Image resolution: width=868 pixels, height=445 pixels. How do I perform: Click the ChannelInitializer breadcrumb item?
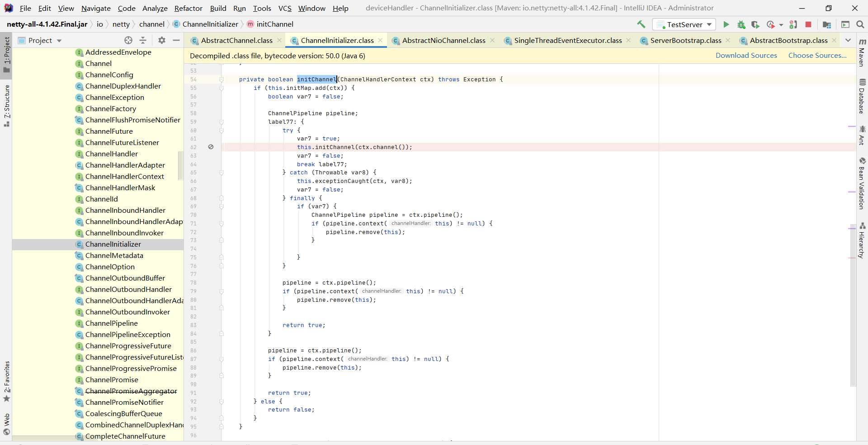click(206, 24)
